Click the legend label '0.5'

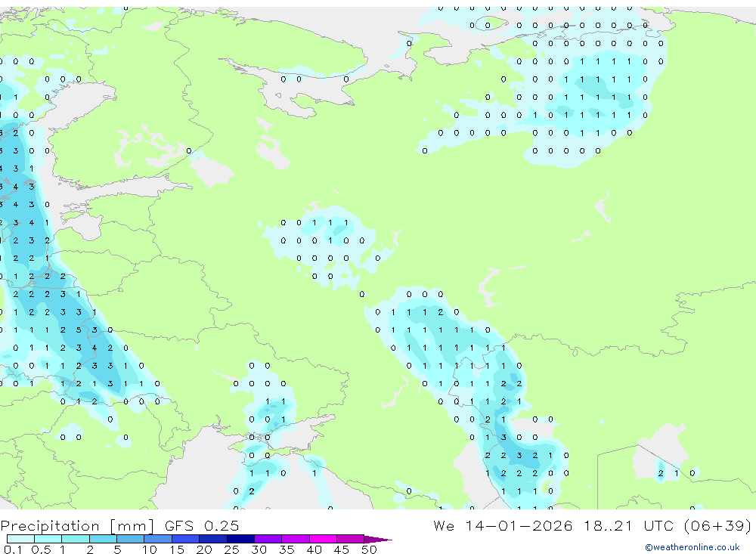(41, 549)
